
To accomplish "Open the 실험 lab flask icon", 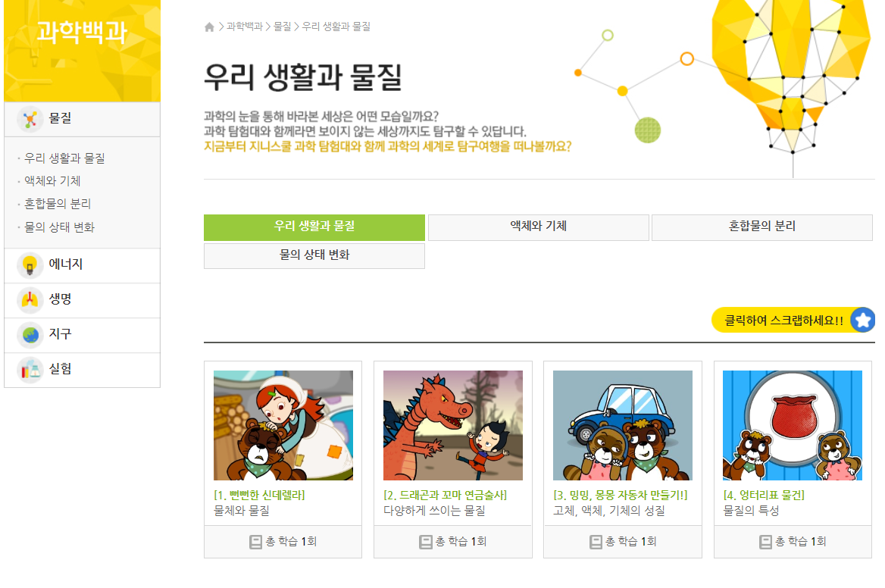I will (x=30, y=371).
